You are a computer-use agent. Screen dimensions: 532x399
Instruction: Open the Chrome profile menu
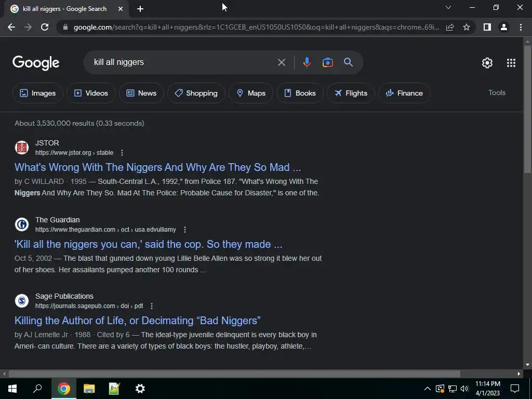coord(504,27)
